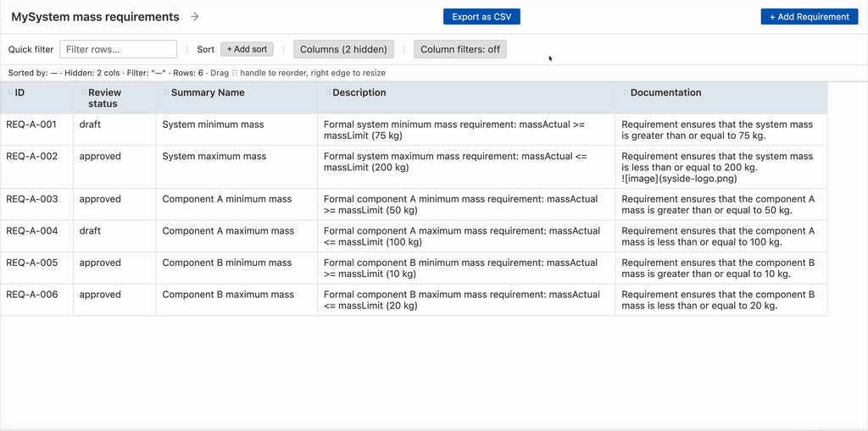Click the Sorted by status line
The height and width of the screenshot is (431, 868).
click(197, 73)
